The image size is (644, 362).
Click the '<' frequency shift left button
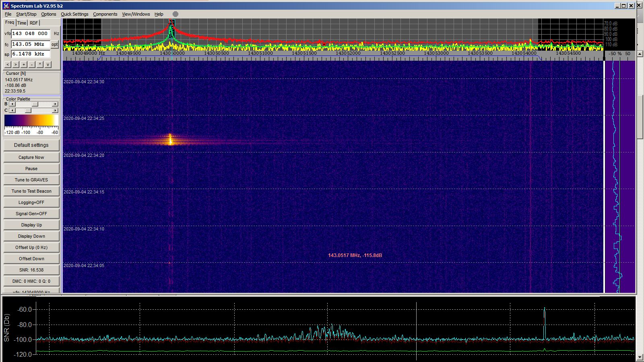pyautogui.click(x=8, y=64)
